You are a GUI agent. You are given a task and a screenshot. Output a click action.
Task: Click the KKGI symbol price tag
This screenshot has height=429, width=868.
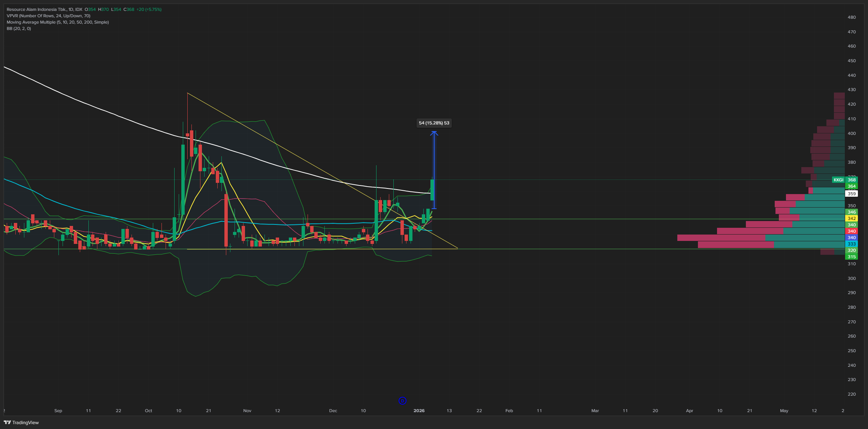coord(838,180)
